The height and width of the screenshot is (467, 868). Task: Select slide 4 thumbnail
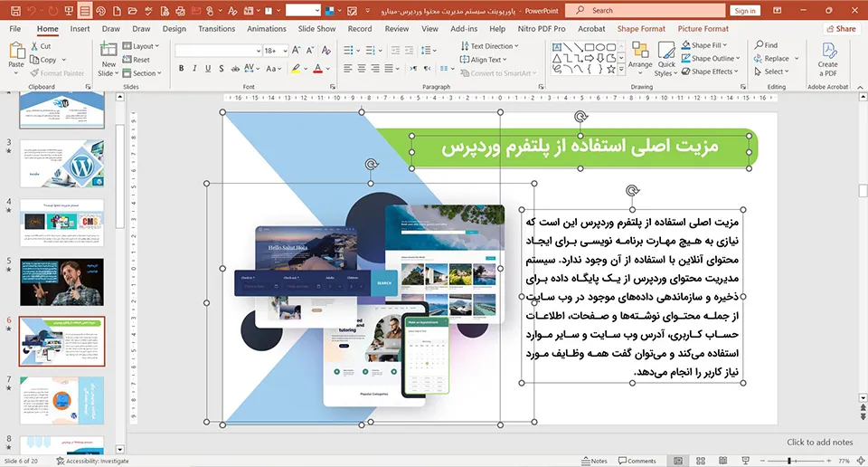62,222
